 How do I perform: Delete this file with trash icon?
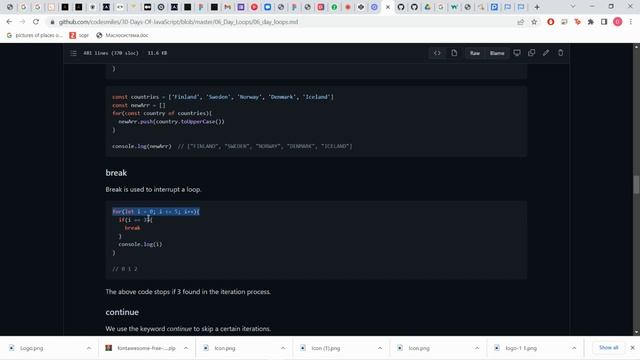point(560,53)
